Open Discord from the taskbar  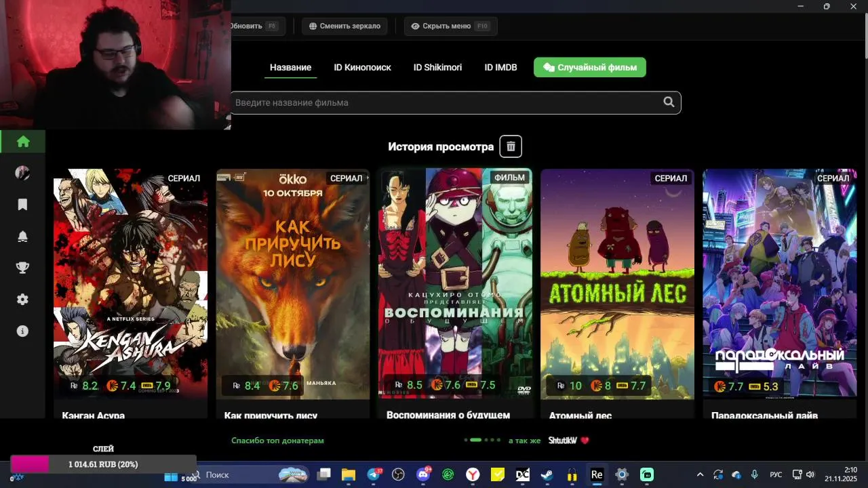coord(424,474)
